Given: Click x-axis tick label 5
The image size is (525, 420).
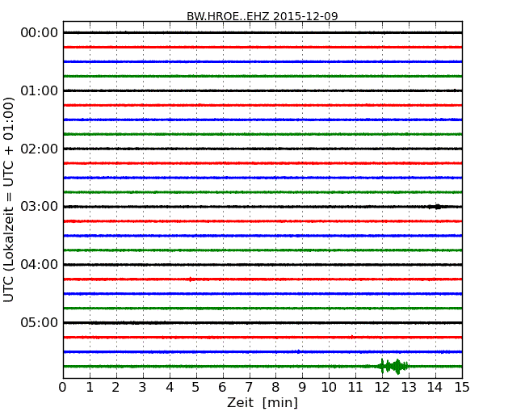Looking at the screenshot, I should pyautogui.click(x=196, y=388).
